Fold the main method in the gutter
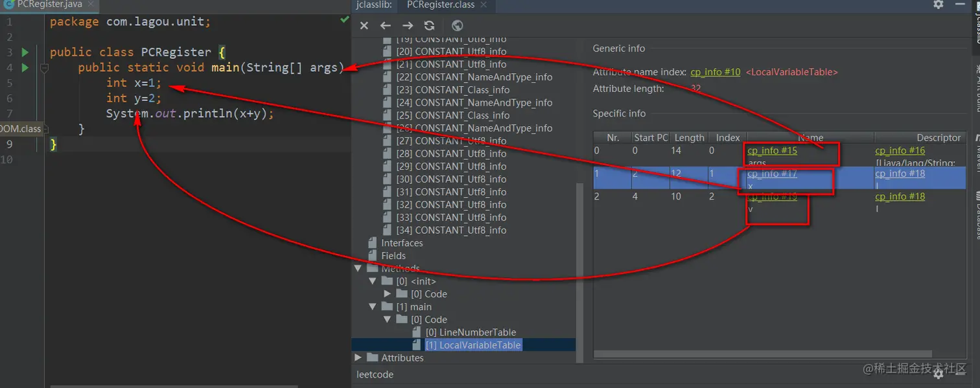Screen dimensions: 980x388 tap(43, 67)
